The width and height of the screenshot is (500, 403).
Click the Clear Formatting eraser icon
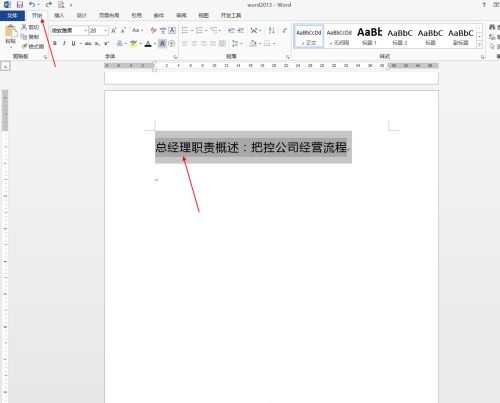point(153,31)
